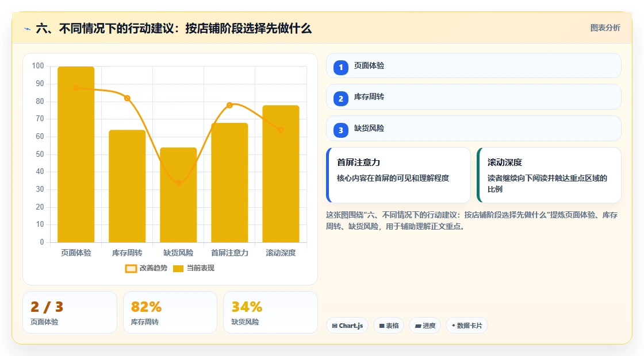
Task: Click the trend line point above 页面体验
Action: coord(76,87)
